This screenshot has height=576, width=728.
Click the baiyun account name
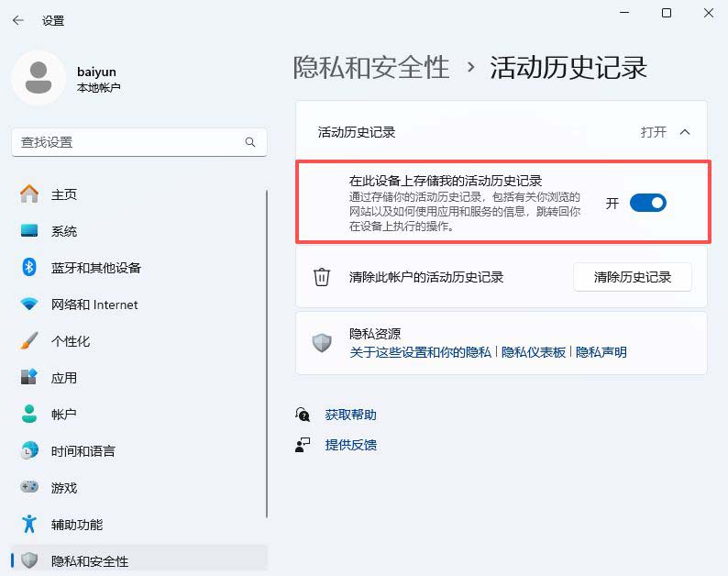[x=96, y=72]
